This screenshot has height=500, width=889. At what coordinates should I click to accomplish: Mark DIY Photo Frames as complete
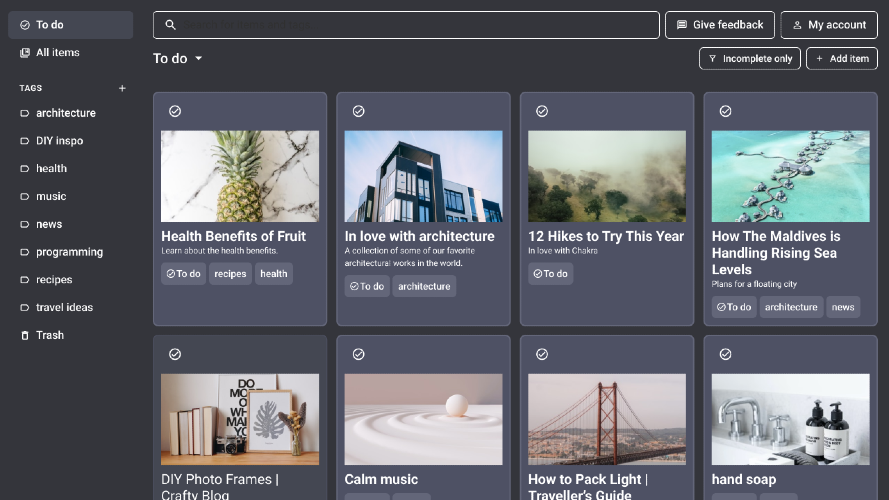pos(175,354)
